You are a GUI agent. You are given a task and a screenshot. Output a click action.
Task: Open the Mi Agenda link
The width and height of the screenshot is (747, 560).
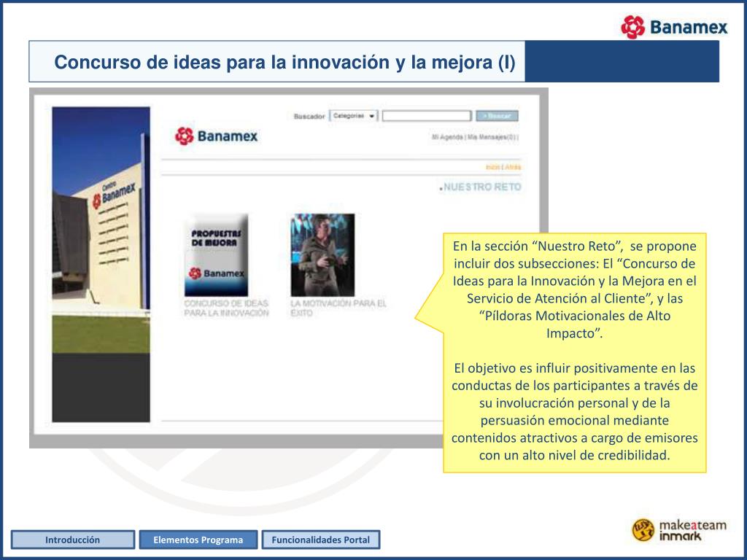click(447, 137)
